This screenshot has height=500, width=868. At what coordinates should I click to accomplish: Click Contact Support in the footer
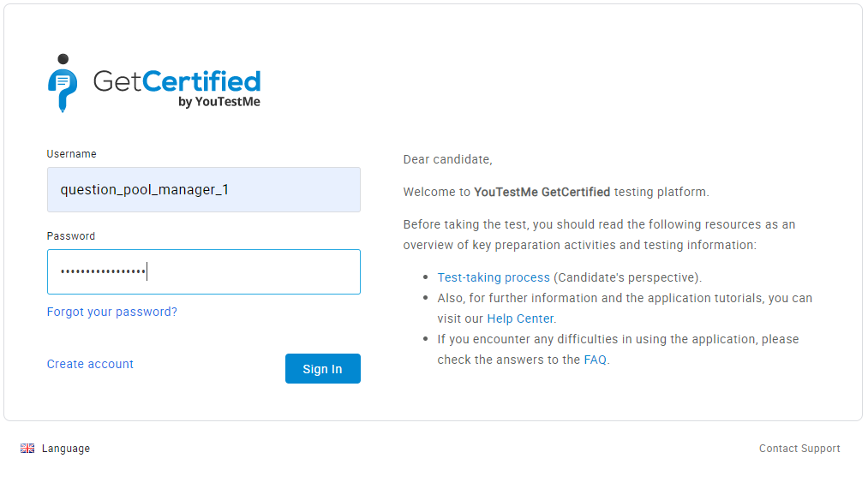click(x=799, y=449)
